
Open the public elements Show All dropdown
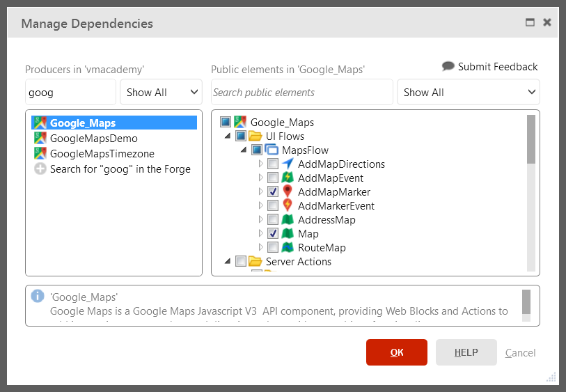(468, 93)
